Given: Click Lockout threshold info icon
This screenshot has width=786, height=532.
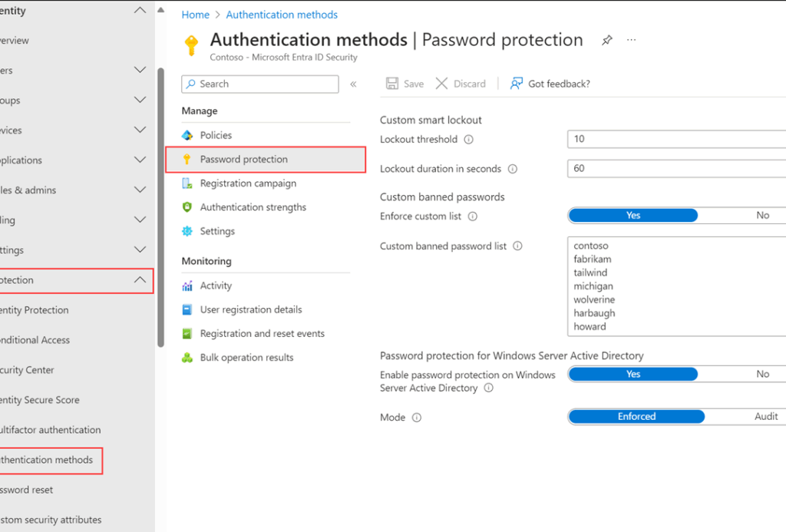Looking at the screenshot, I should 469,140.
